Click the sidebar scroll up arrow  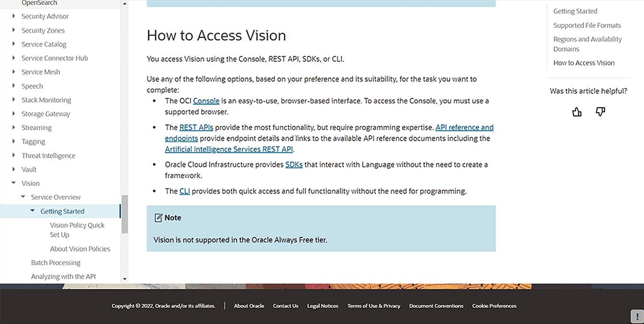pos(125,4)
